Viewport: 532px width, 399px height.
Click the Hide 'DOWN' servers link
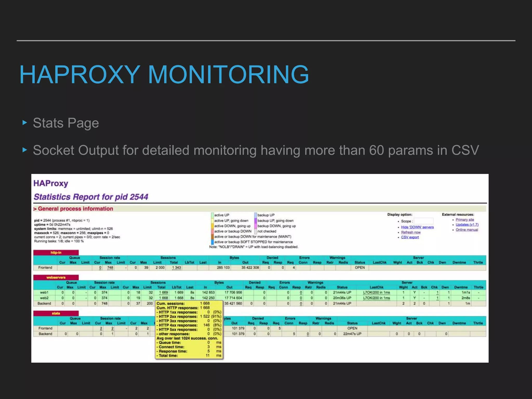pos(417,227)
